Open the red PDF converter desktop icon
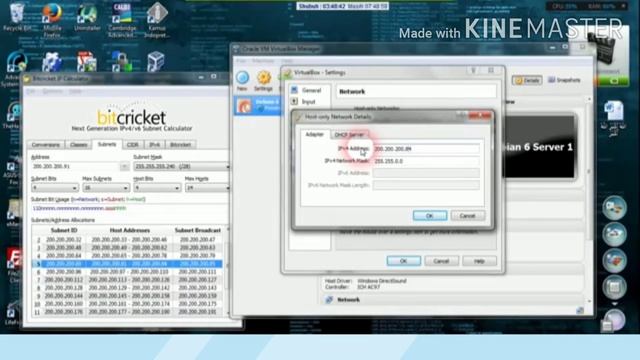 [x=86, y=62]
